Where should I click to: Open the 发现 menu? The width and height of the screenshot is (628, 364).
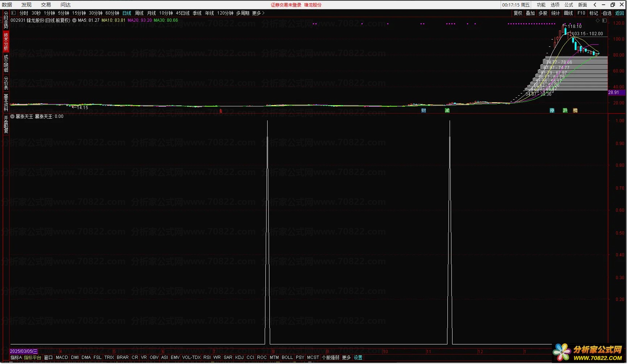[x=26, y=5]
